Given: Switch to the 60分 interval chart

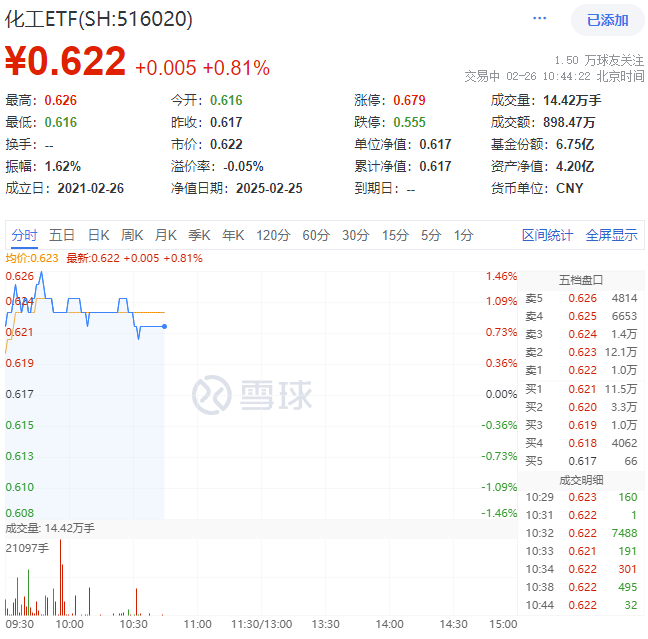Looking at the screenshot, I should pos(316,235).
